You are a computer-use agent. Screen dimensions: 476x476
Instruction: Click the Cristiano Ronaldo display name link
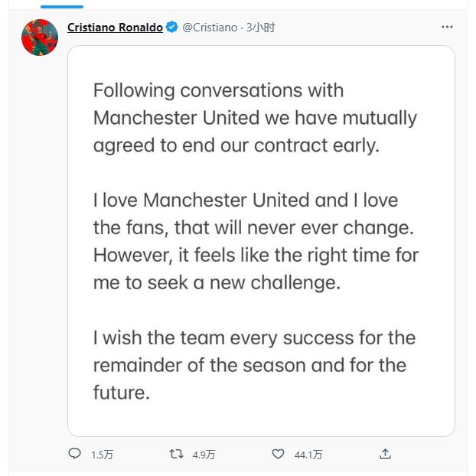[x=115, y=28]
